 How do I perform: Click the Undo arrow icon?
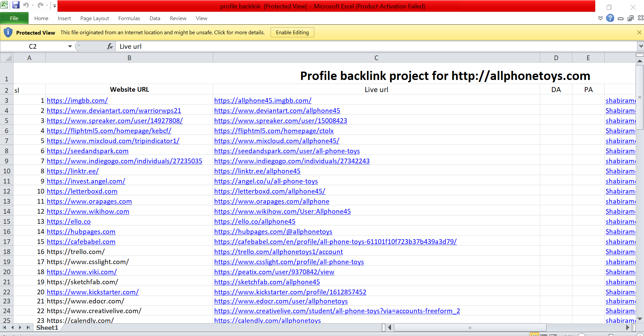point(26,5)
